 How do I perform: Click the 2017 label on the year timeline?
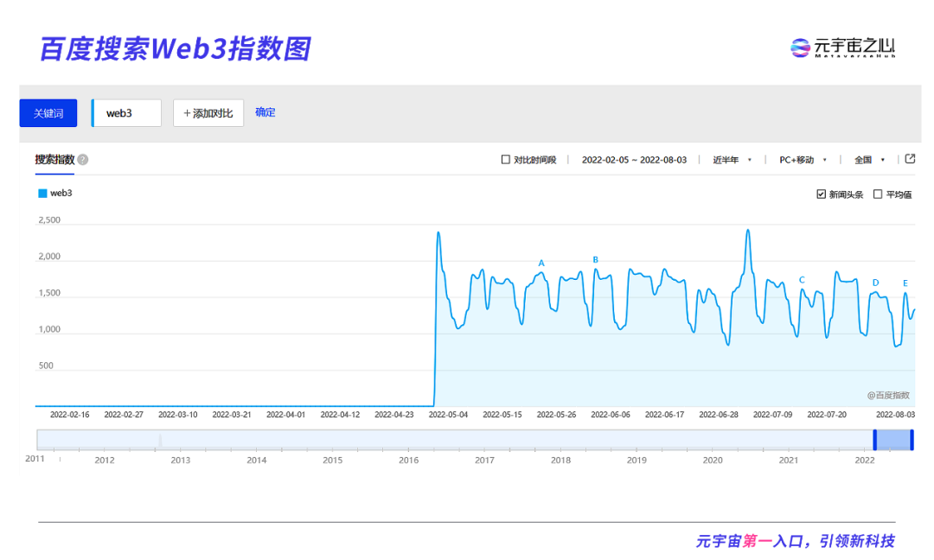(484, 460)
